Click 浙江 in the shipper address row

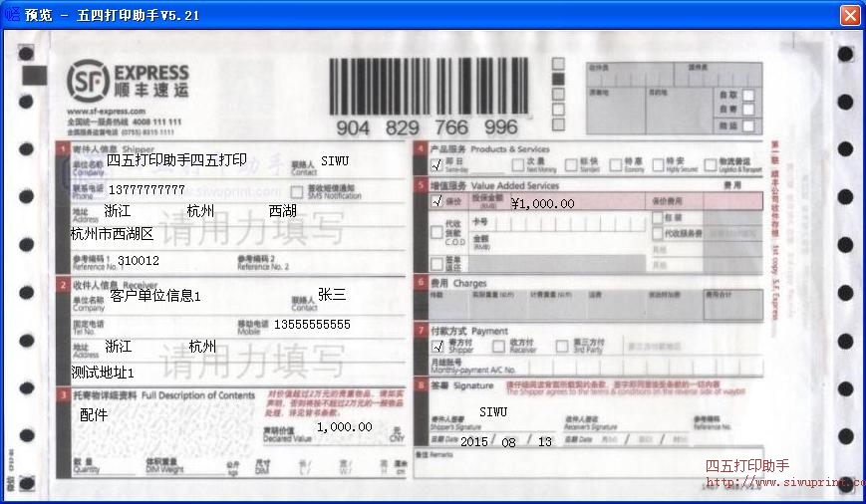click(118, 210)
